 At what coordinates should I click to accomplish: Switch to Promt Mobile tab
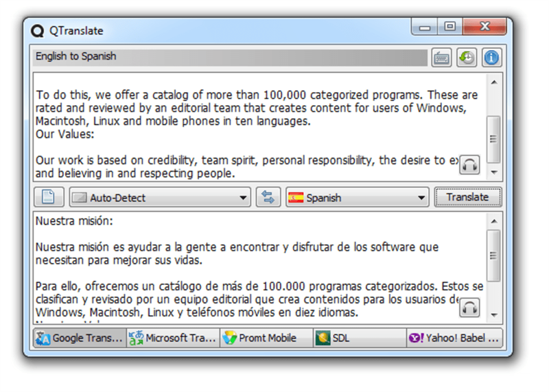pyautogui.click(x=266, y=338)
